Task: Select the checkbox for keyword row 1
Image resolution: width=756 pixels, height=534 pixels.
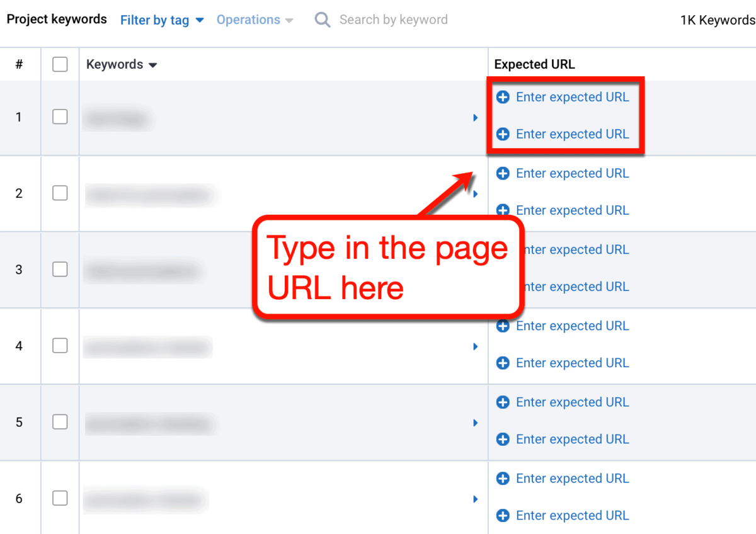Action: point(60,117)
